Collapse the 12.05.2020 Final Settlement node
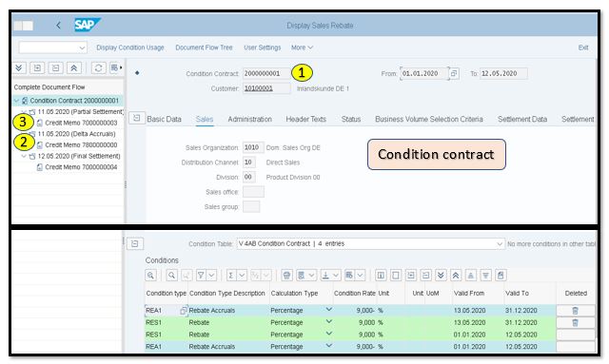Viewport: 609px width, 364px height. tap(24, 156)
